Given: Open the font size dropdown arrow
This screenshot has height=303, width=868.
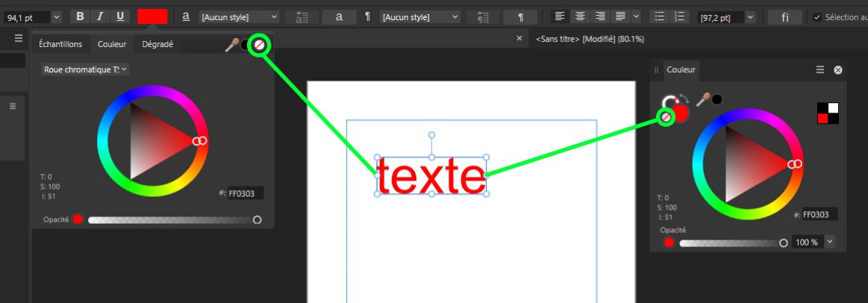Looking at the screenshot, I should click(x=57, y=17).
